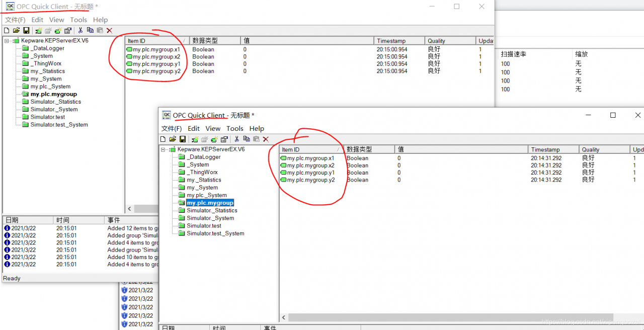Click New Item icon in back window toolbar
Screen dimensions: 644x330
click(58, 31)
